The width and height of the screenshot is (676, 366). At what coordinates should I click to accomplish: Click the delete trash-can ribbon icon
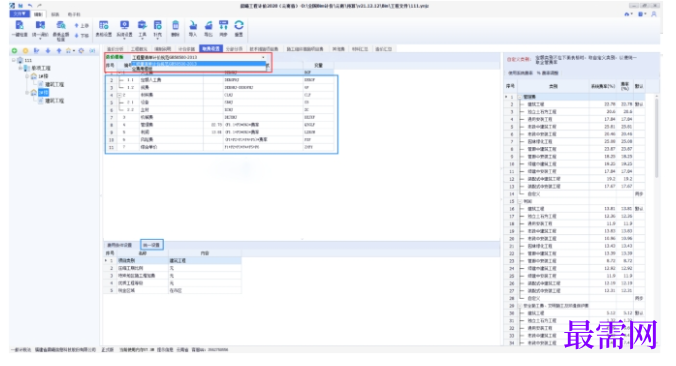[x=175, y=25]
